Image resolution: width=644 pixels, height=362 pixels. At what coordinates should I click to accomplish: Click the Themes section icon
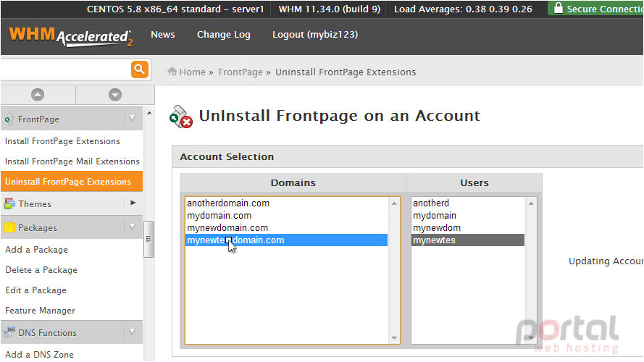[9, 203]
